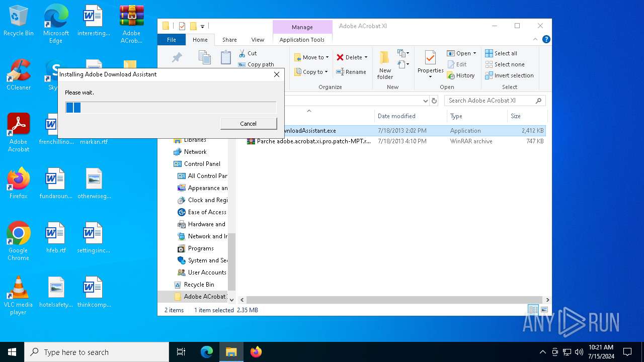Open the Copy to dropdown
The width and height of the screenshot is (644, 362).
pyautogui.click(x=311, y=72)
